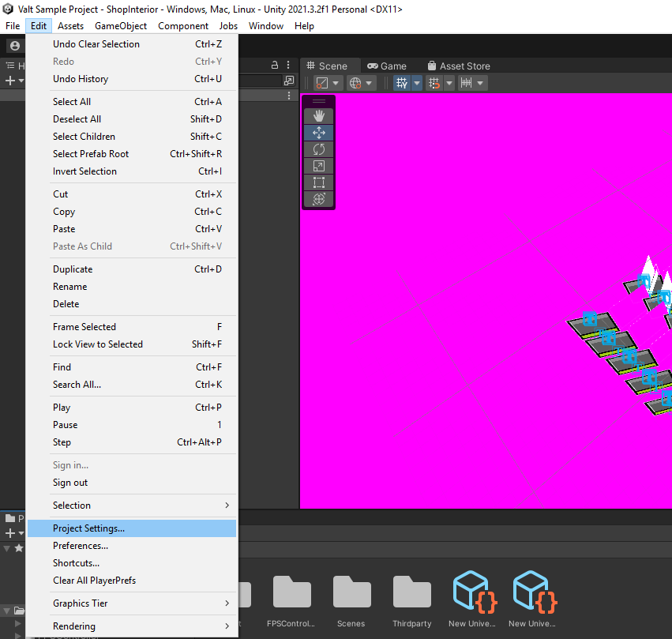Switch to the Scene tab

pos(328,66)
